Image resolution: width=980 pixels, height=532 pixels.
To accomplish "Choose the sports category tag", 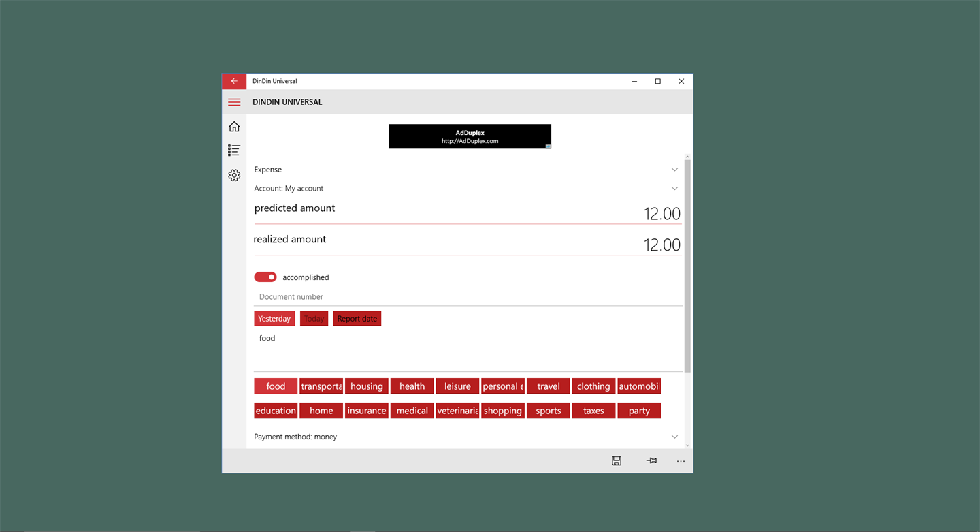I will click(x=549, y=411).
